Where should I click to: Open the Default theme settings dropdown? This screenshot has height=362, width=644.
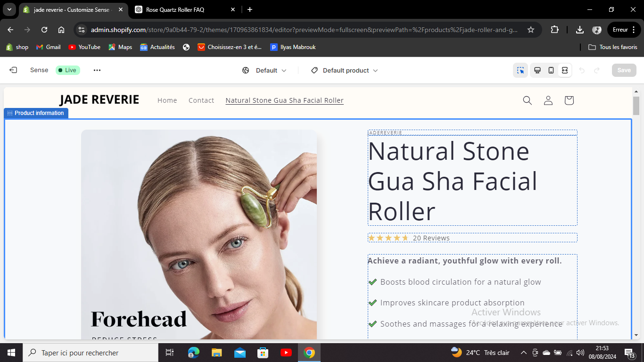[x=264, y=70]
